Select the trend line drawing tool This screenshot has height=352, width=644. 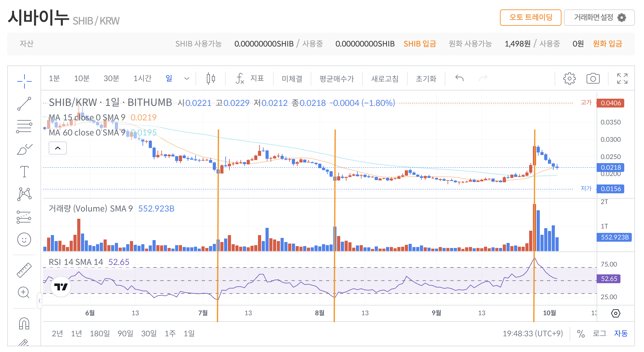click(x=24, y=104)
